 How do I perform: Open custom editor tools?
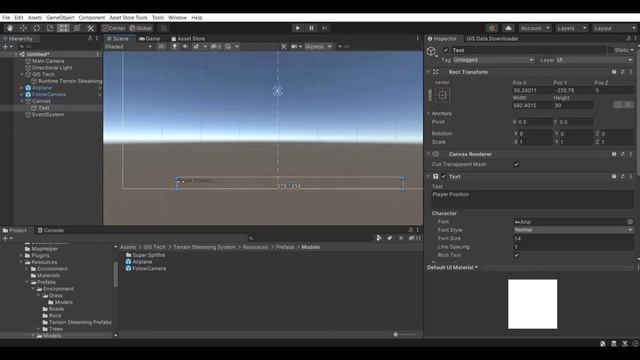click(91, 28)
